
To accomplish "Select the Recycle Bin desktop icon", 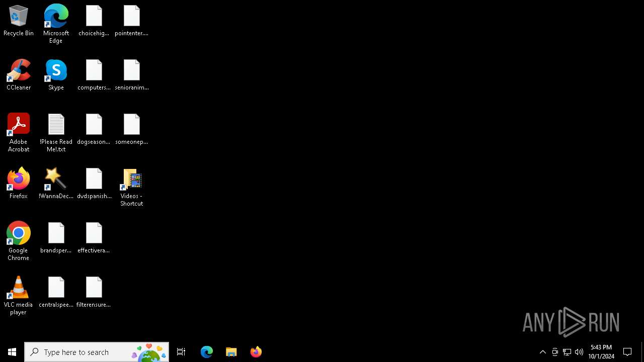I will click(19, 21).
